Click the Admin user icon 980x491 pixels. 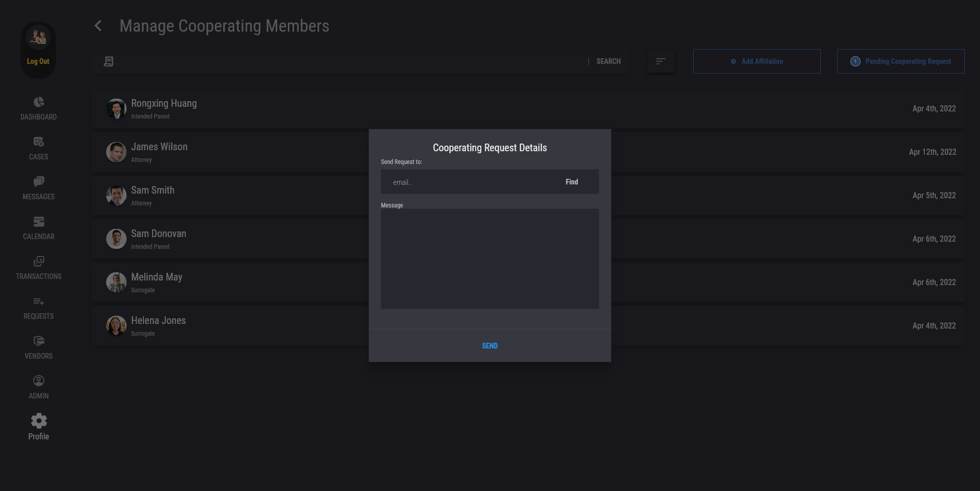(x=39, y=381)
